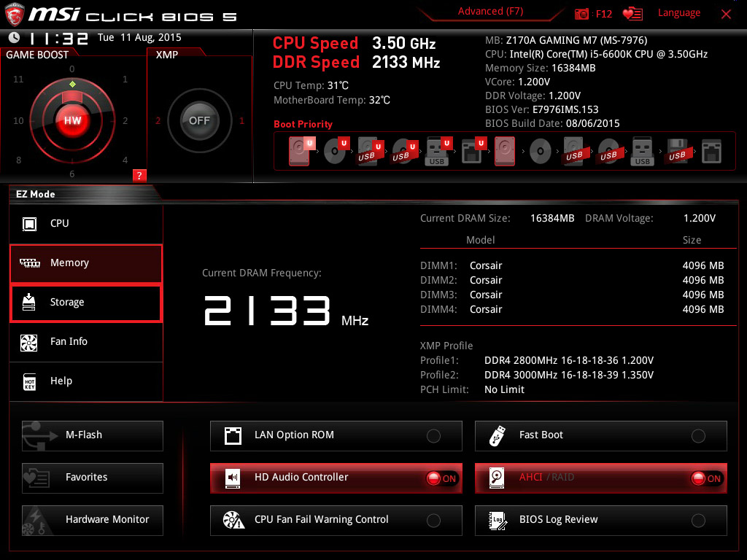The width and height of the screenshot is (747, 560).
Task: Toggle the AHCI / RAID switch
Action: [601, 478]
